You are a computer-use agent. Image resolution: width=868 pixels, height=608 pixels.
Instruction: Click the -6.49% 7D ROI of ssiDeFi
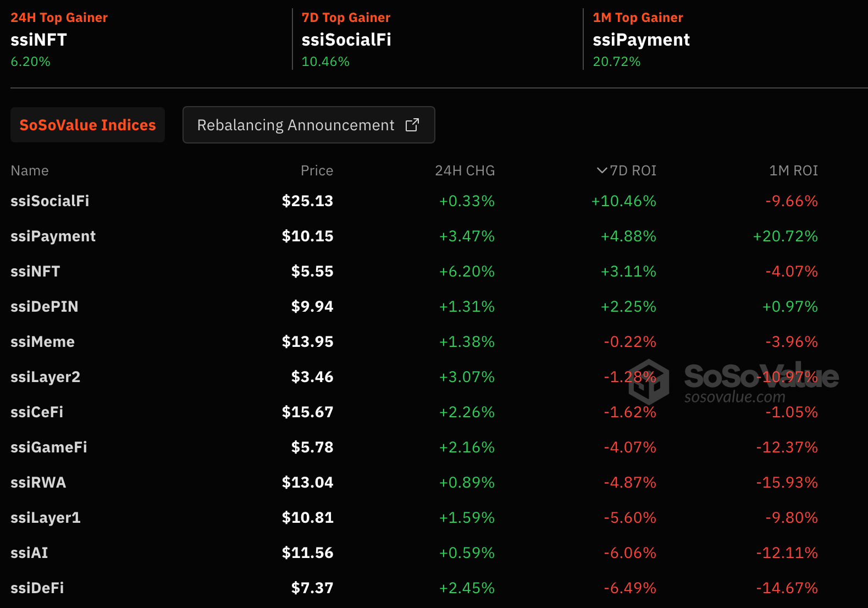(630, 588)
